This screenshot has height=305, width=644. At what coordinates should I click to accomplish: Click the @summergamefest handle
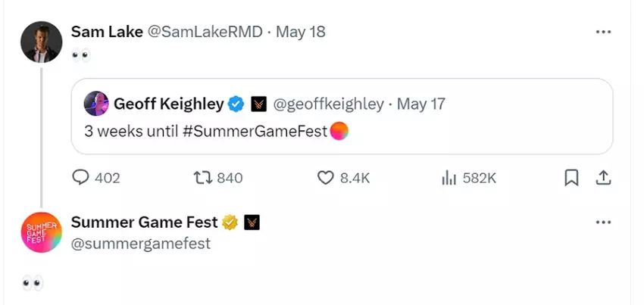click(x=140, y=244)
